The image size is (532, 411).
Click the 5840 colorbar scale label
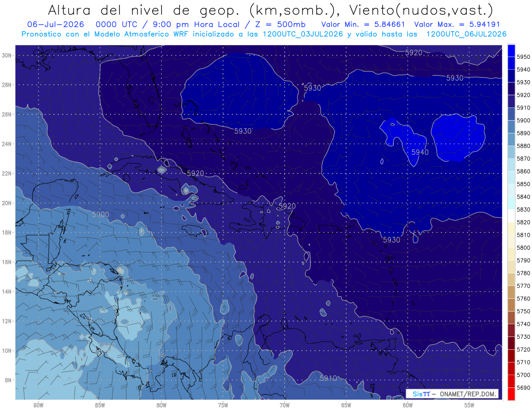point(523,196)
